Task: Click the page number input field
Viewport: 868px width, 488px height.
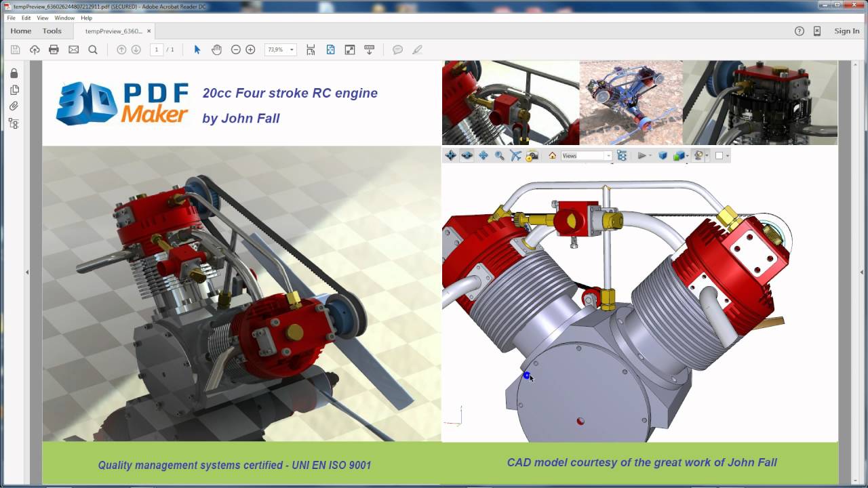Action: (x=157, y=49)
